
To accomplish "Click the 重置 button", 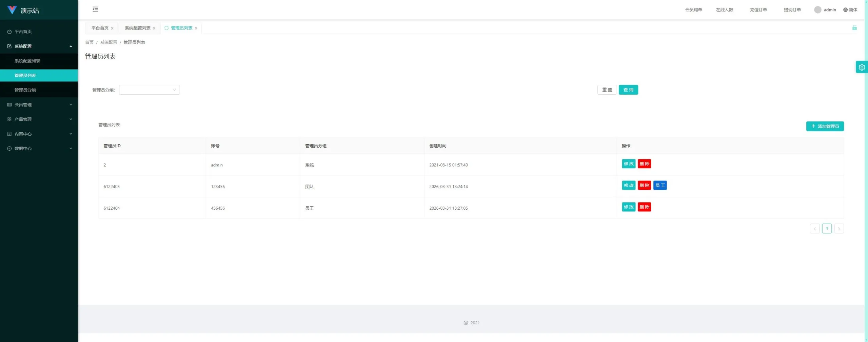I will pyautogui.click(x=607, y=90).
